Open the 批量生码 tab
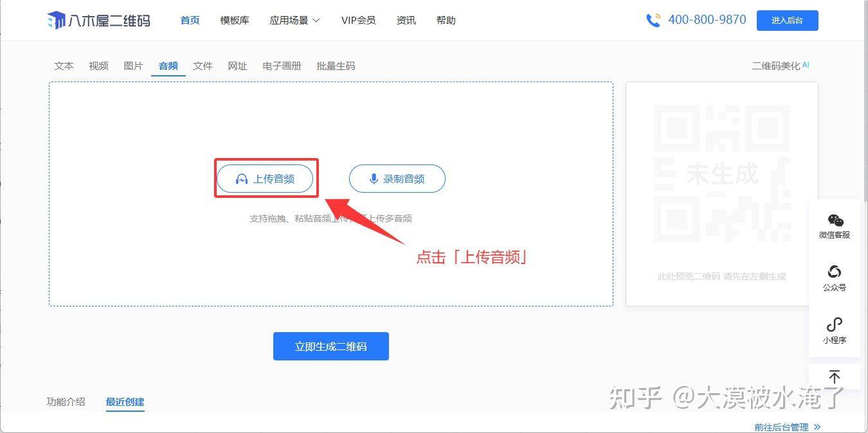This screenshot has height=433, width=868. coord(336,66)
